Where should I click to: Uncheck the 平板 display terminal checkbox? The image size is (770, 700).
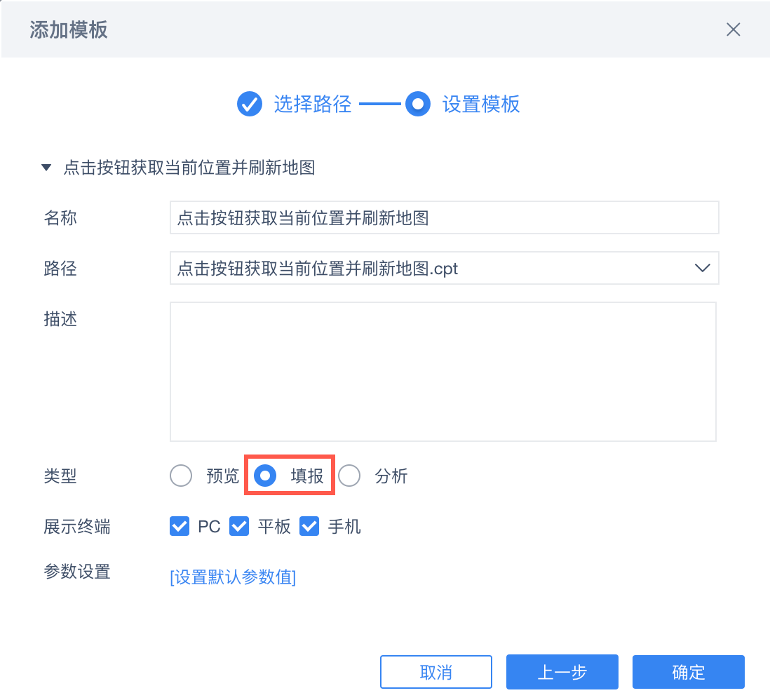240,526
